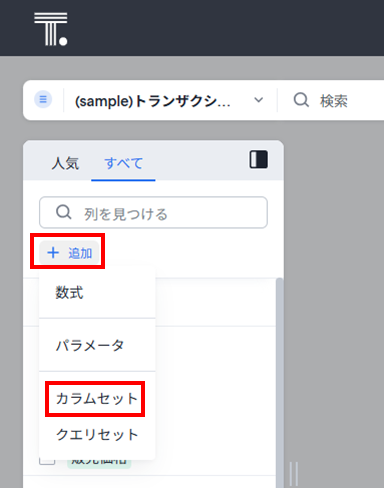Click the magnifier icon in the column search field
The image size is (384, 488).
pos(63,212)
